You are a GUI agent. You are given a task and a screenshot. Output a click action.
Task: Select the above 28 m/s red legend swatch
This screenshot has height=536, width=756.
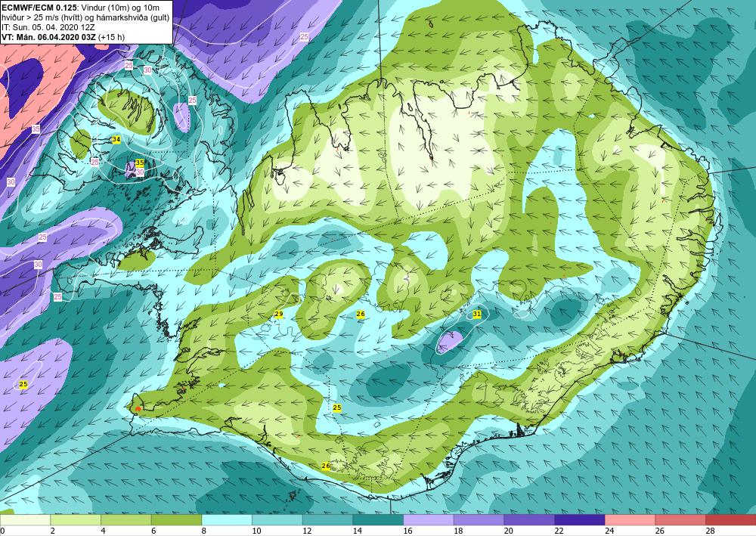pyautogui.click(x=730, y=520)
